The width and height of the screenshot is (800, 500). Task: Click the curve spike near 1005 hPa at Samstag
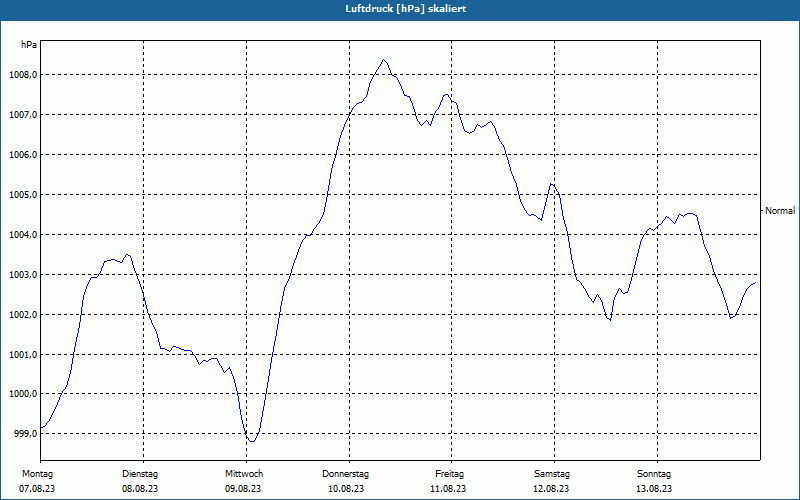coord(551,184)
